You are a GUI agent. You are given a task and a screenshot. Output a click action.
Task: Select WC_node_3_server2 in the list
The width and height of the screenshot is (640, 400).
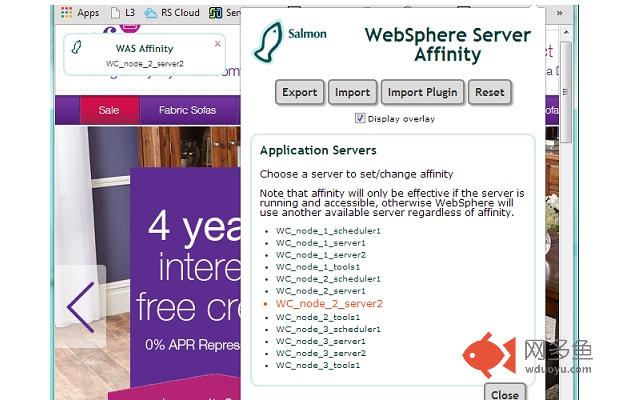pos(321,353)
